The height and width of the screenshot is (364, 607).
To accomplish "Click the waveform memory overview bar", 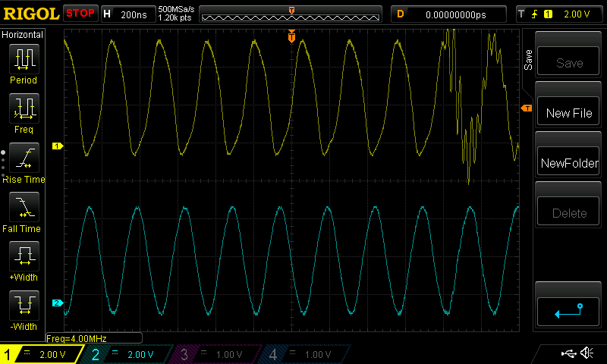I will point(291,16).
